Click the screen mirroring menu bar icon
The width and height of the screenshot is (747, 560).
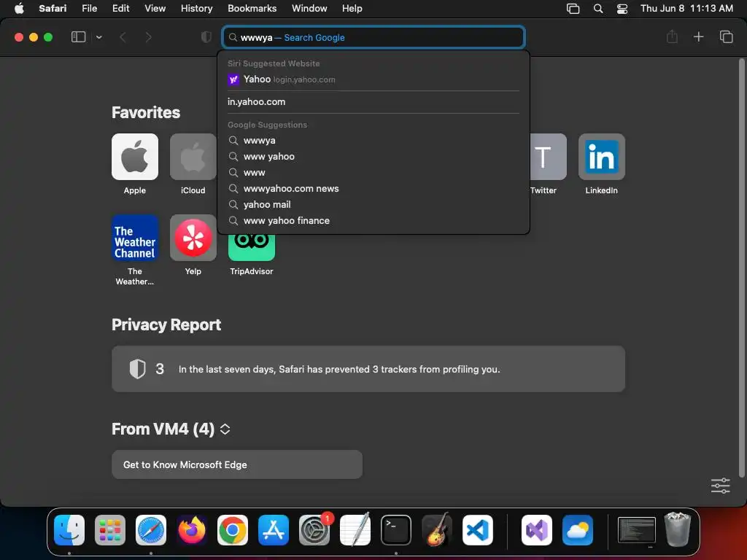pos(573,8)
